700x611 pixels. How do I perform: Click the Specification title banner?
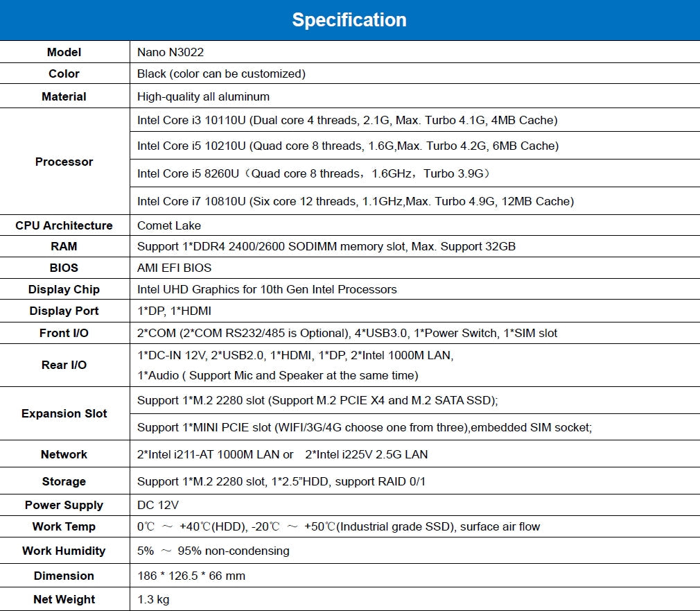point(350,19)
